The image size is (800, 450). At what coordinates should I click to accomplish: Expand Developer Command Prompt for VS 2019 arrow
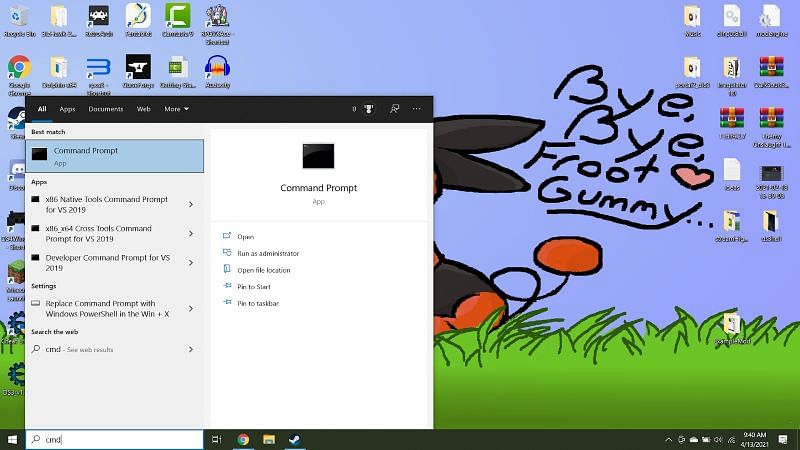pyautogui.click(x=191, y=263)
